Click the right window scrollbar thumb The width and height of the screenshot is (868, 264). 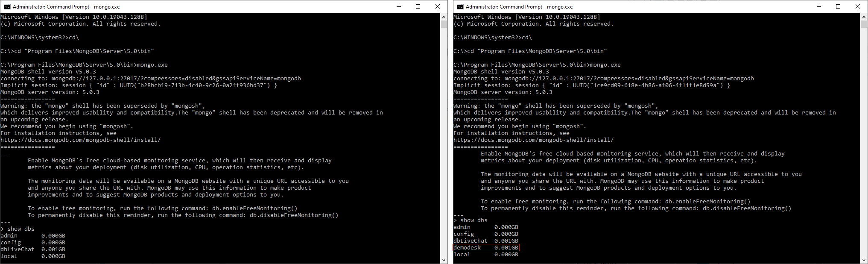pyautogui.click(x=864, y=24)
